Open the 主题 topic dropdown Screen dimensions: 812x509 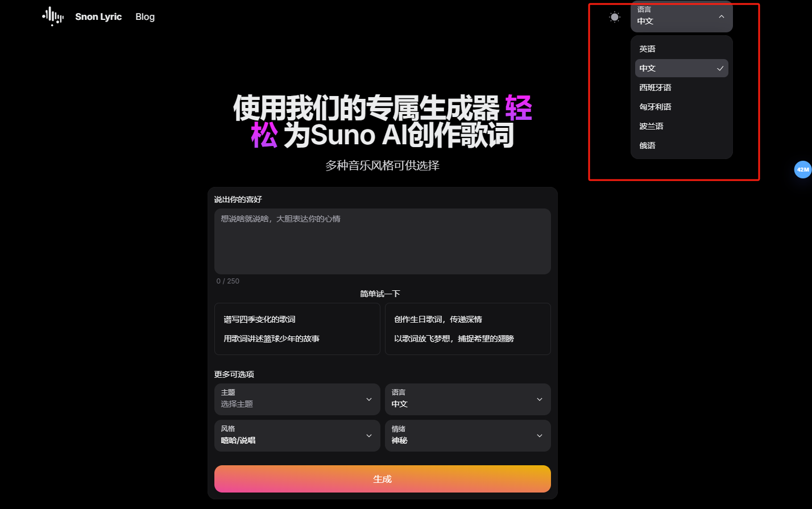click(297, 399)
